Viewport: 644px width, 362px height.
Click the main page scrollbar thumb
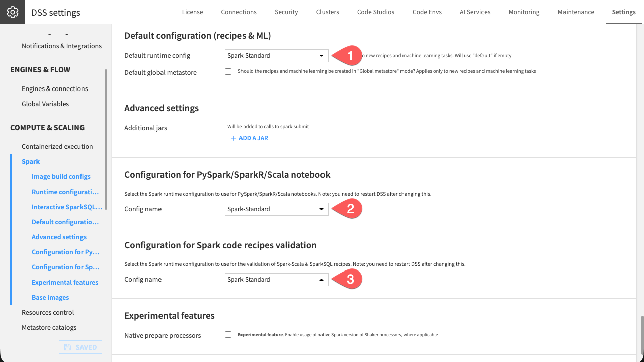coord(642,334)
